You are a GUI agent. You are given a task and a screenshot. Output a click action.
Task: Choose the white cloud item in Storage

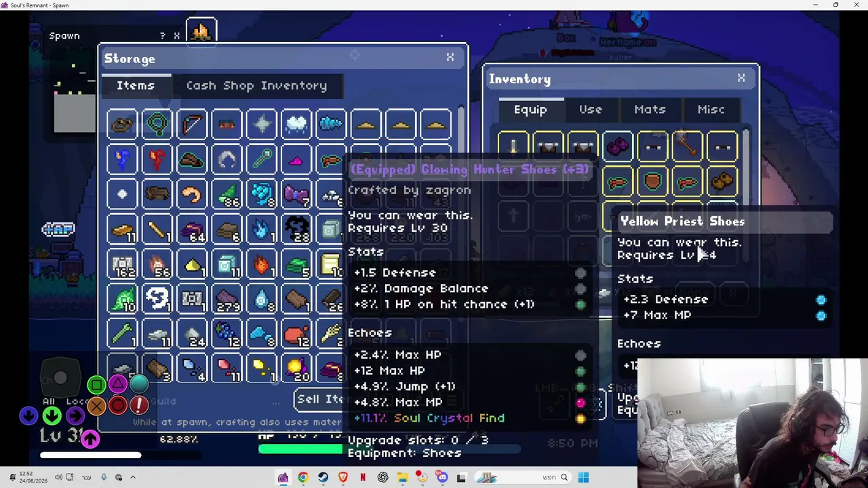tap(296, 124)
